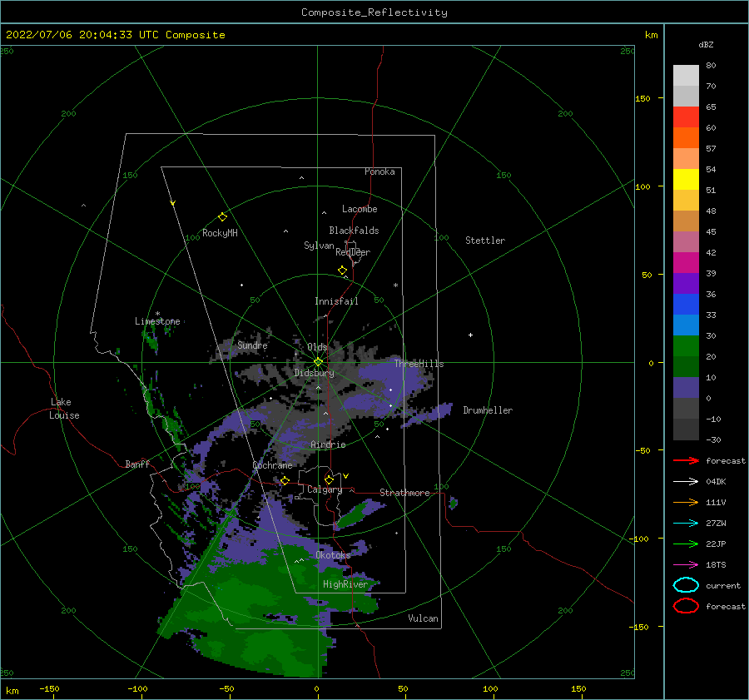The width and height of the screenshot is (749, 700).
Task: Select the Banff label
Action: click(x=137, y=464)
